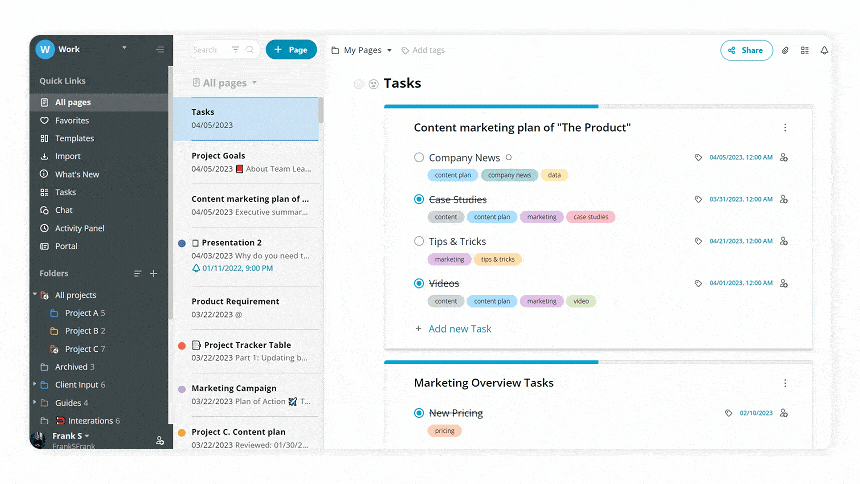
Task: Click the blue color dot on Presentation 2
Action: tap(182, 243)
